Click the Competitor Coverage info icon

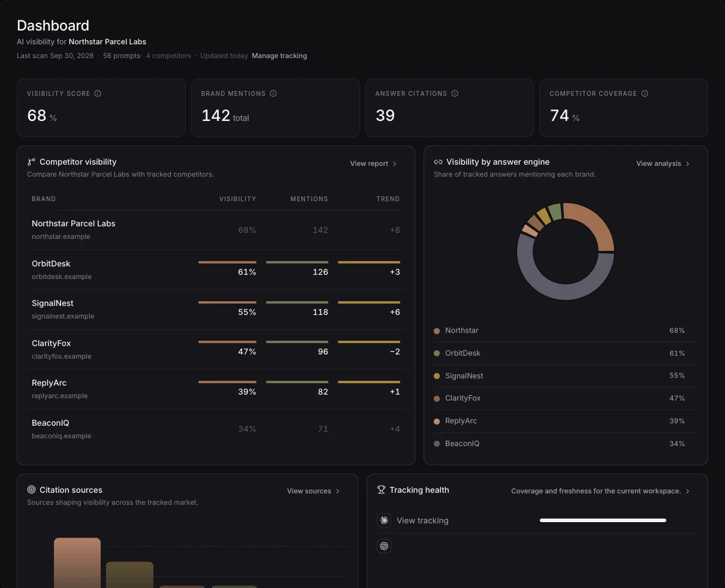[x=645, y=93]
